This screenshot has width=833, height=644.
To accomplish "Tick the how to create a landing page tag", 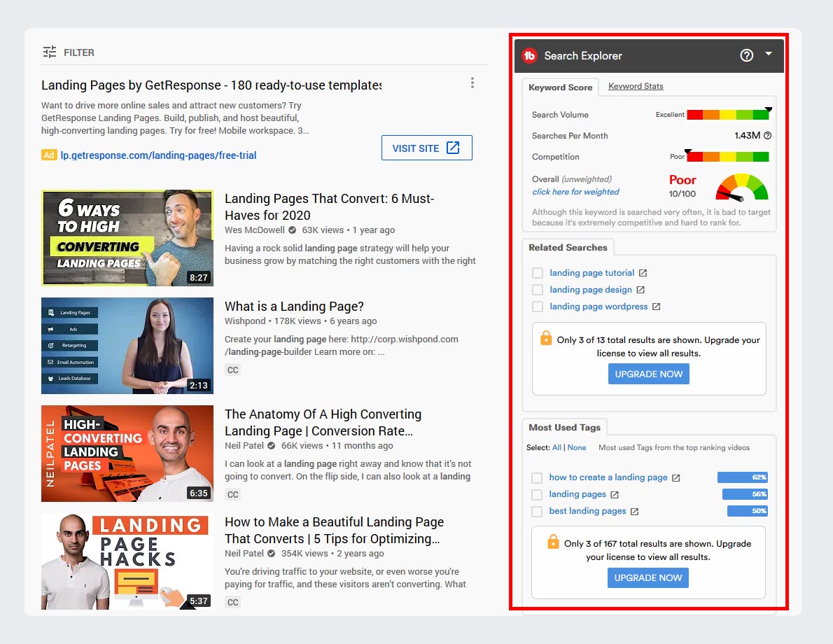I will (537, 477).
